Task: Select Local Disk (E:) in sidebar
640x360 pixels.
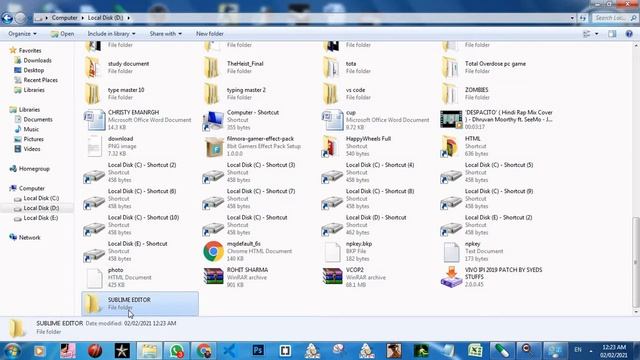Action: click(x=40, y=218)
